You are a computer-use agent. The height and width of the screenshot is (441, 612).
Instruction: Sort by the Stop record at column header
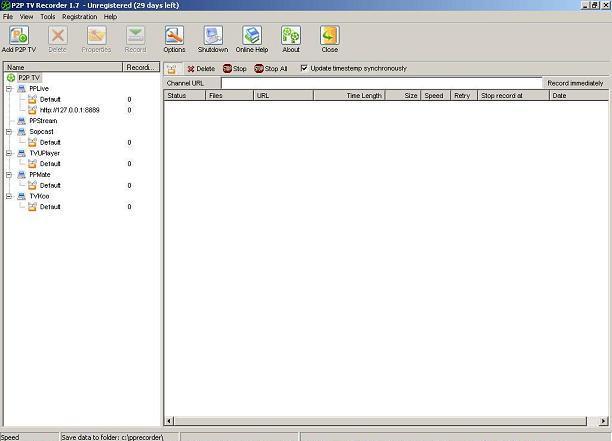click(513, 95)
